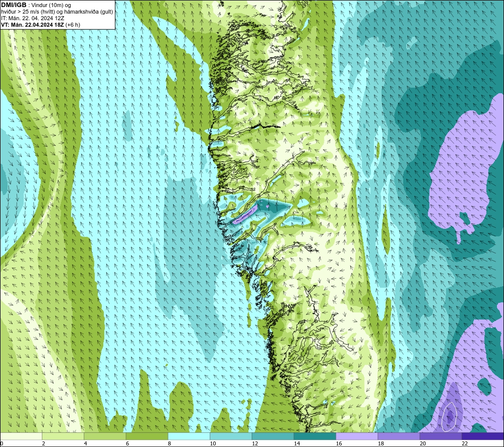504x447 pixels.
Task: Click the 4–6 m/s green legend swatch
Action: [x=105, y=436]
